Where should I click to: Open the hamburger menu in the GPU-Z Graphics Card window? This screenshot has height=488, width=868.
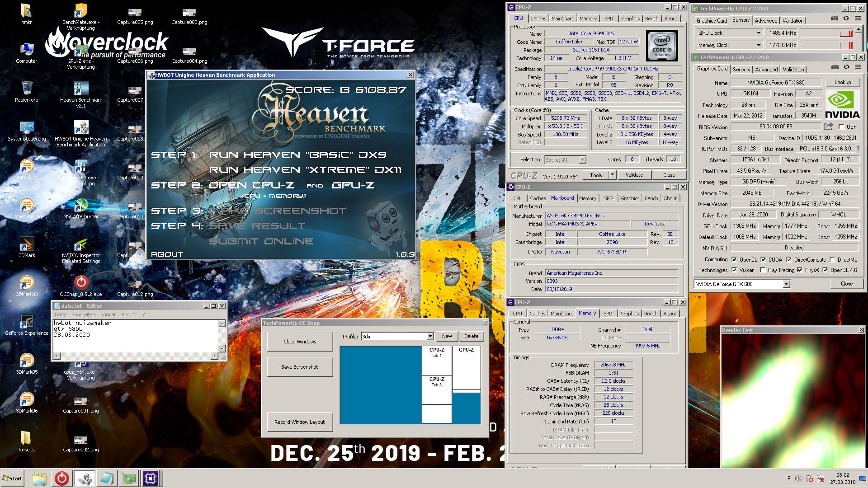click(x=858, y=67)
